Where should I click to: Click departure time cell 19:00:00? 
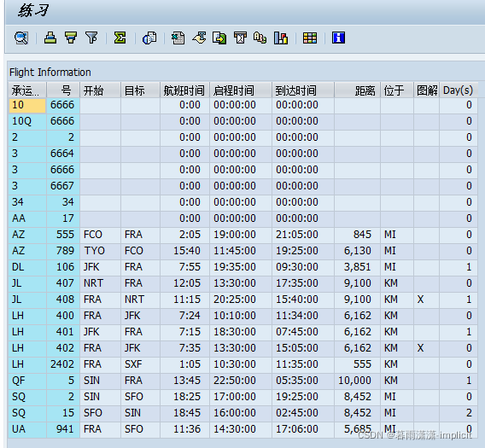241,235
